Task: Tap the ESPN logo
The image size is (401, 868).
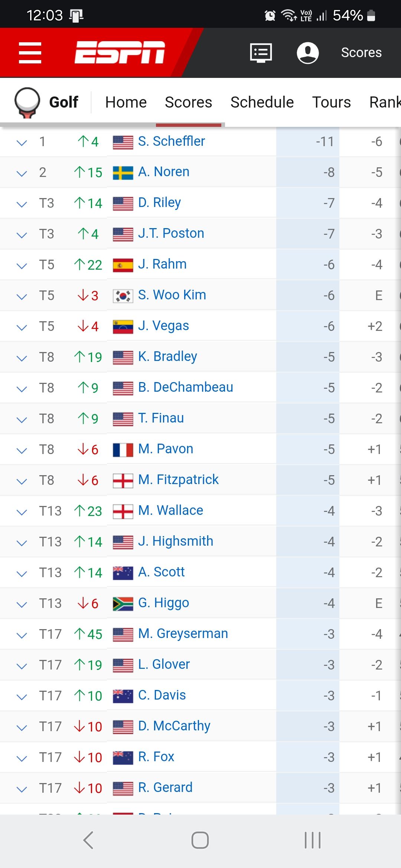Action: tap(120, 52)
